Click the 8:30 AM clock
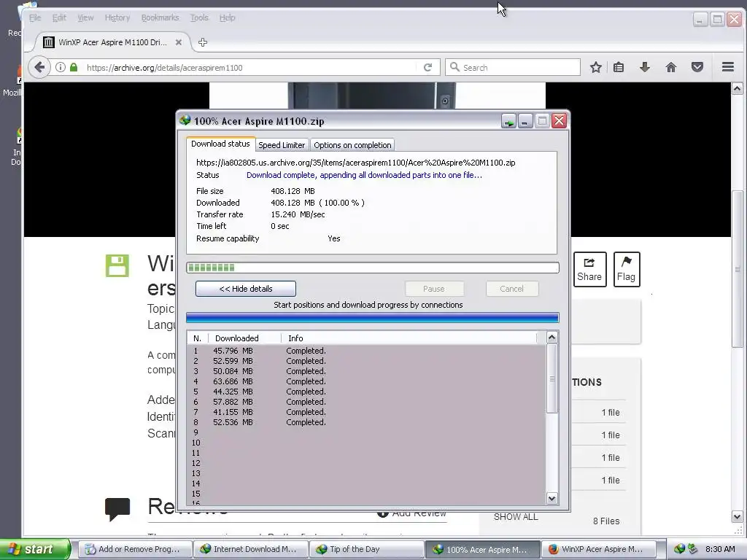 click(720, 549)
